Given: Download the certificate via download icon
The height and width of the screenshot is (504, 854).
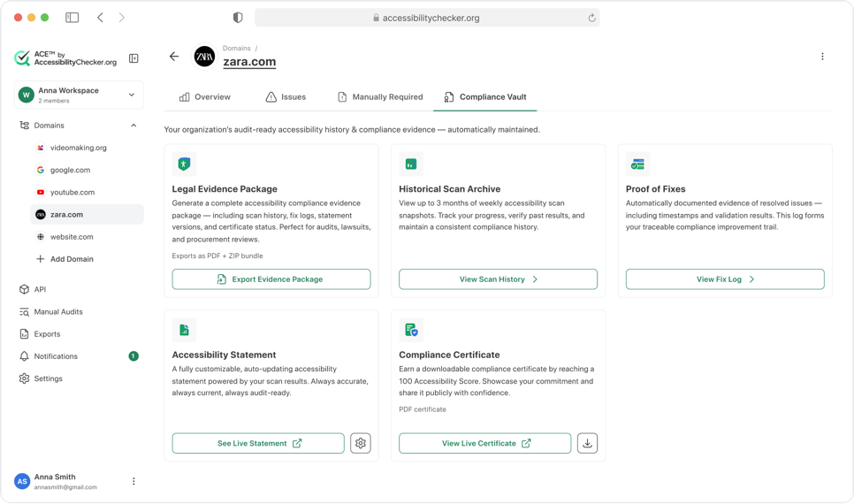Looking at the screenshot, I should (587, 443).
